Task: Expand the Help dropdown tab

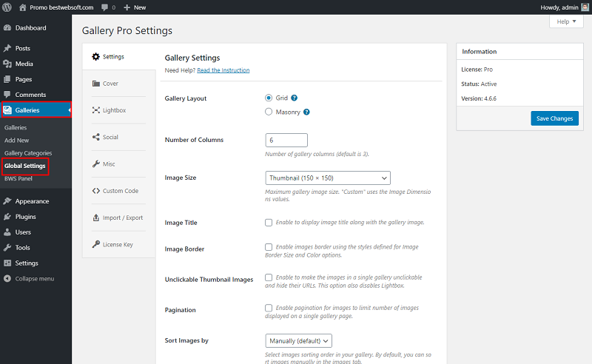Action: (x=566, y=21)
